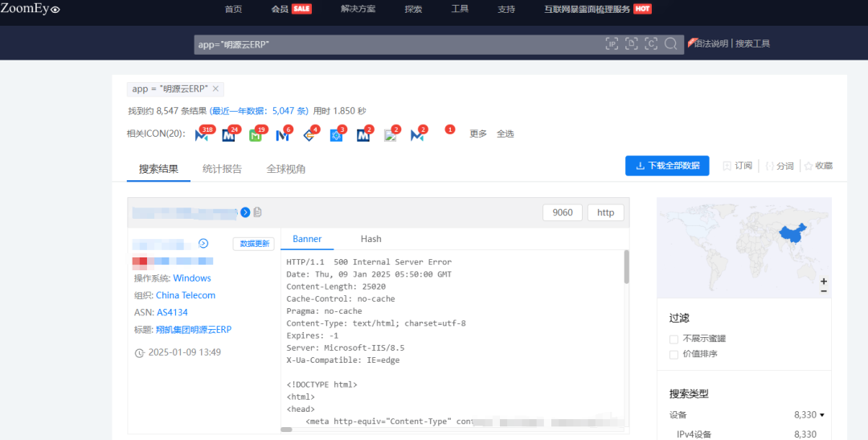Click blue arrow icon beside blurred result address
This screenshot has height=440, width=868.
click(x=245, y=212)
